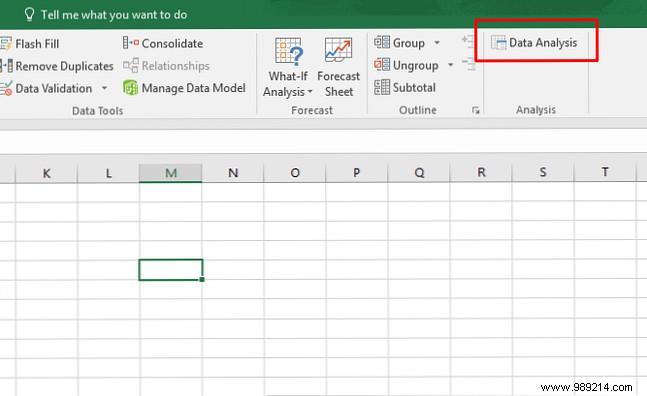Click the Tell me lightbulb icon
647x396 pixels.
[29, 14]
